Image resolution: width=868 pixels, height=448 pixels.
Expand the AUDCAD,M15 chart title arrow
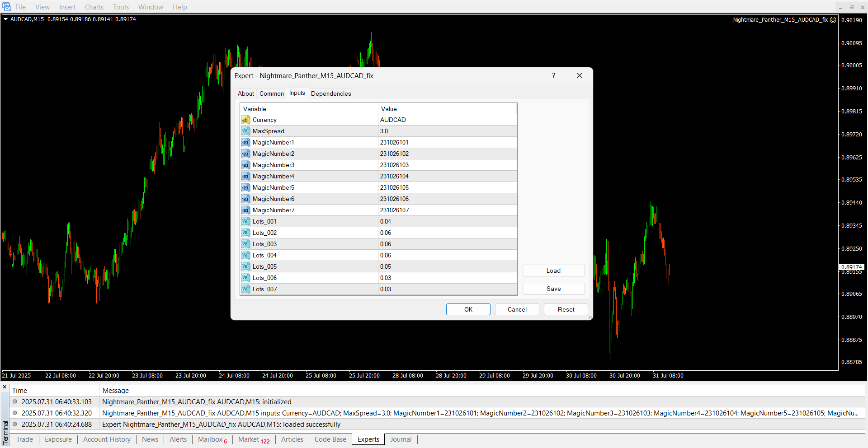coord(6,19)
